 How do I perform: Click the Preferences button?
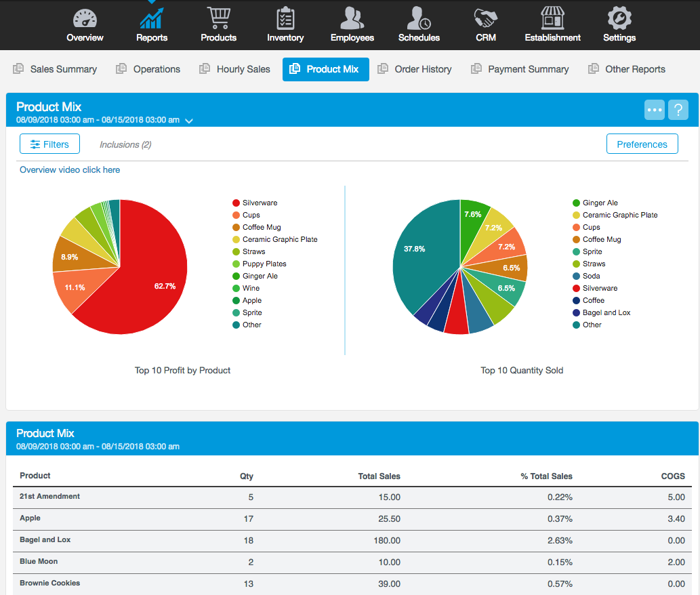click(642, 144)
